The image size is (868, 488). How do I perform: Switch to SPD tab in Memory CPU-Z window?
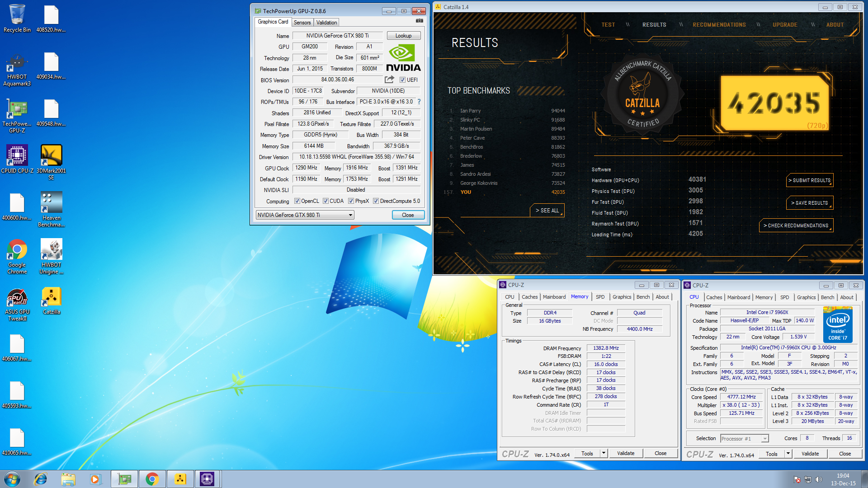[x=600, y=297]
